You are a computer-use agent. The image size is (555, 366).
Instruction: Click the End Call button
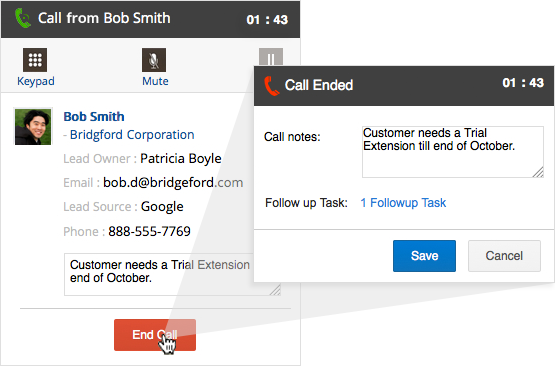click(x=155, y=335)
